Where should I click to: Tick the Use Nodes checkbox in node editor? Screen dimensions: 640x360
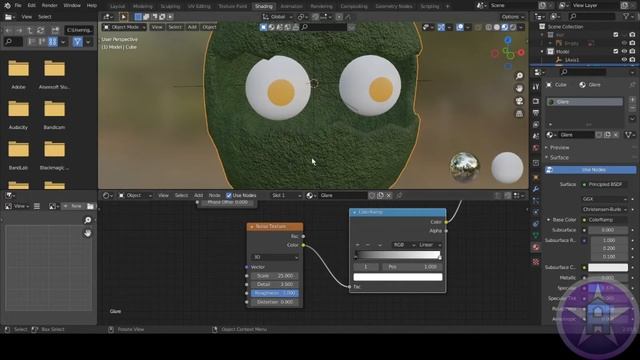229,196
